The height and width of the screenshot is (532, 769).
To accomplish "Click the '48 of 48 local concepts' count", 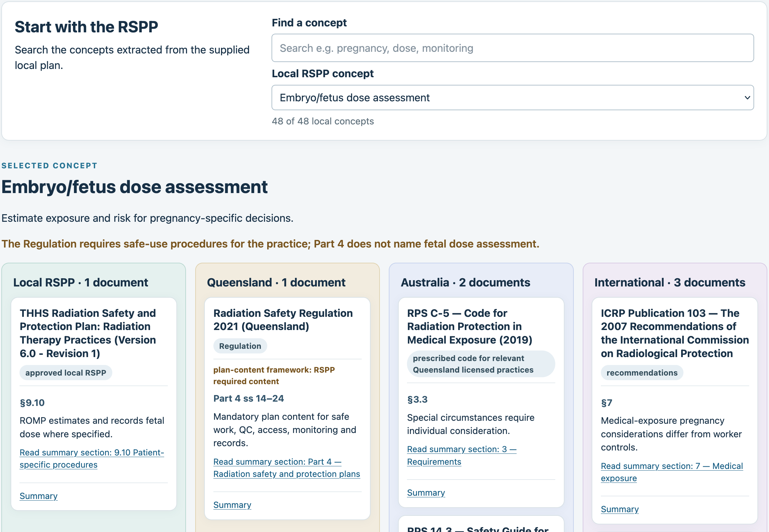I will (x=323, y=121).
